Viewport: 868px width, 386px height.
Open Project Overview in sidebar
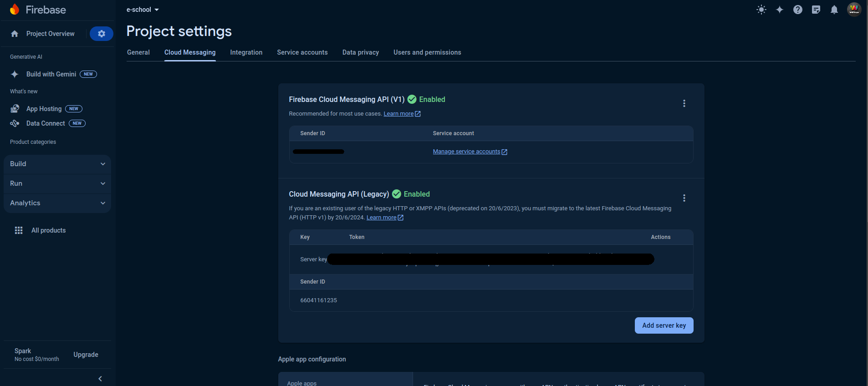(51, 34)
